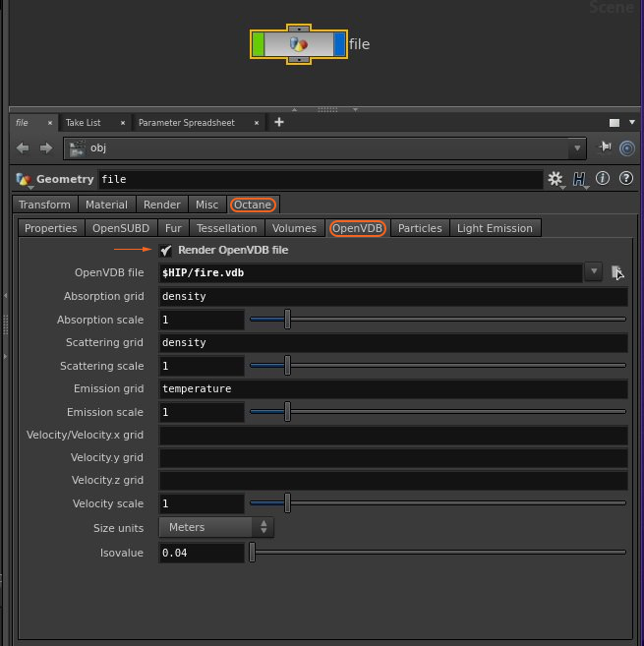Click the Emission grid text field
This screenshot has width=644, height=646.
coord(392,388)
